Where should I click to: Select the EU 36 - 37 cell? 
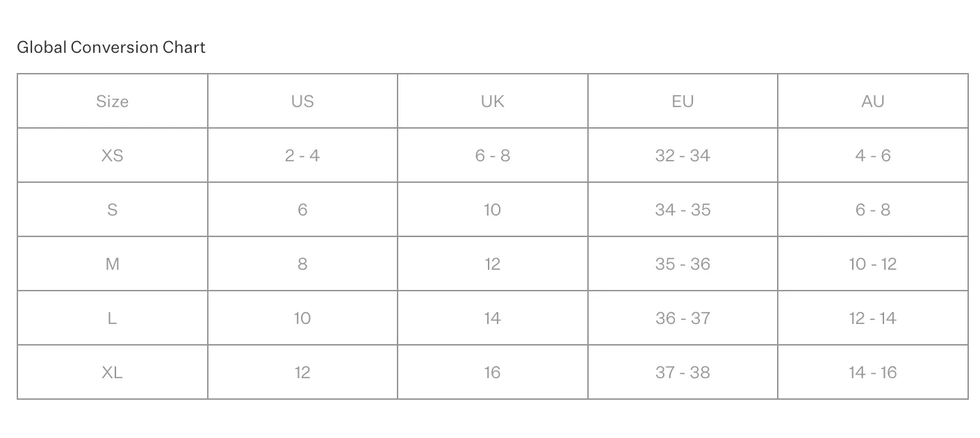pos(683,318)
